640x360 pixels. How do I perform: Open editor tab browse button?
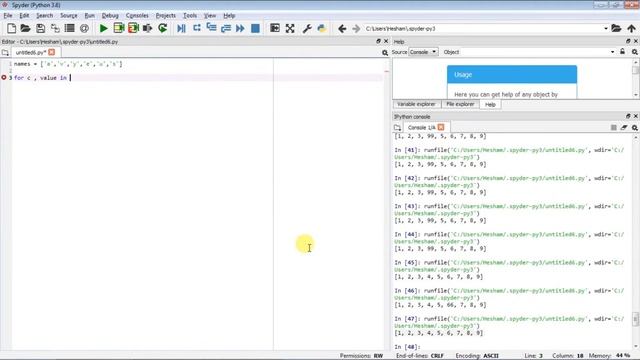[5, 53]
